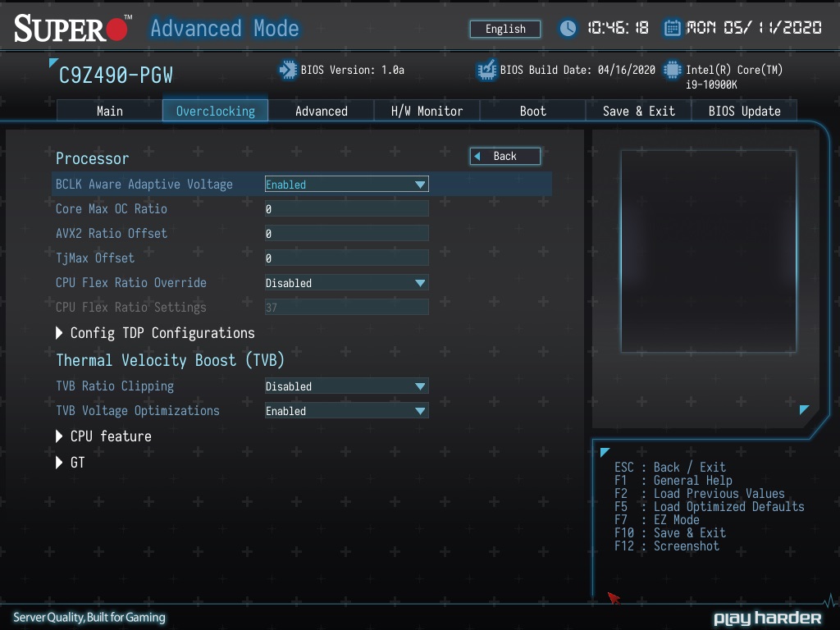
Task: Click the Core Max OC Ratio field
Action: point(346,209)
